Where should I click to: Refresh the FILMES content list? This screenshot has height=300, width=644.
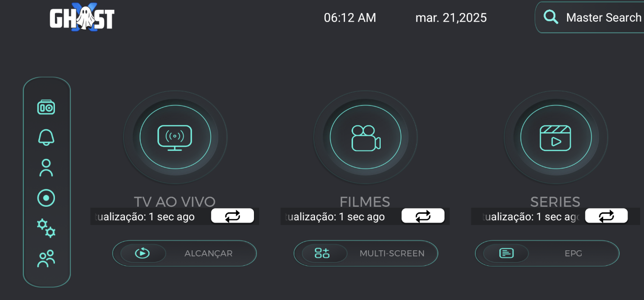tap(423, 216)
